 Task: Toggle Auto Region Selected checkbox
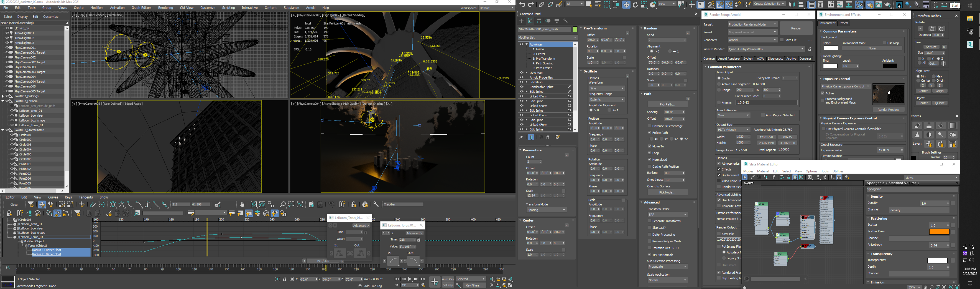763,115
